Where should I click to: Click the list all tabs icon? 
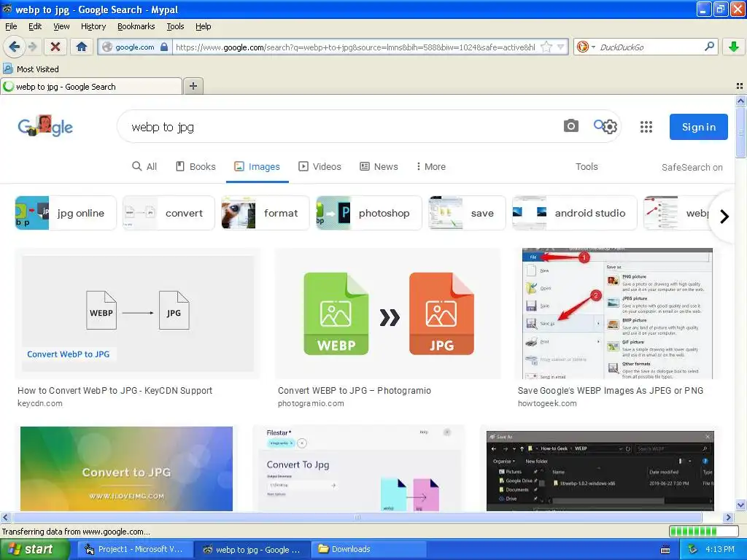point(740,86)
